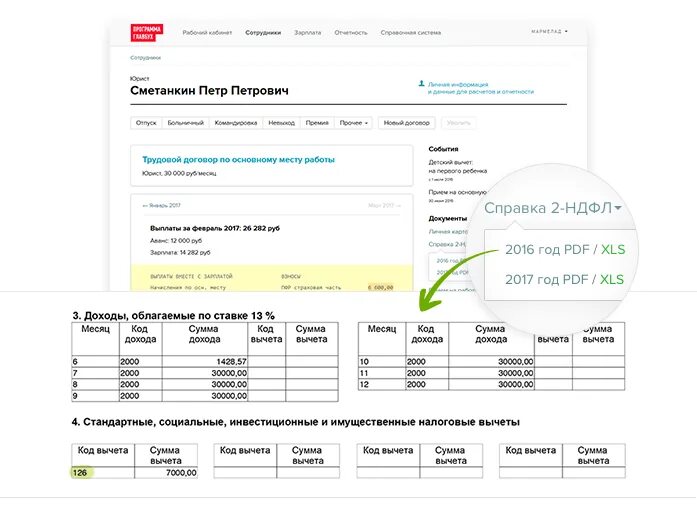Select income cell 1428,57 for month 6

(x=205, y=361)
